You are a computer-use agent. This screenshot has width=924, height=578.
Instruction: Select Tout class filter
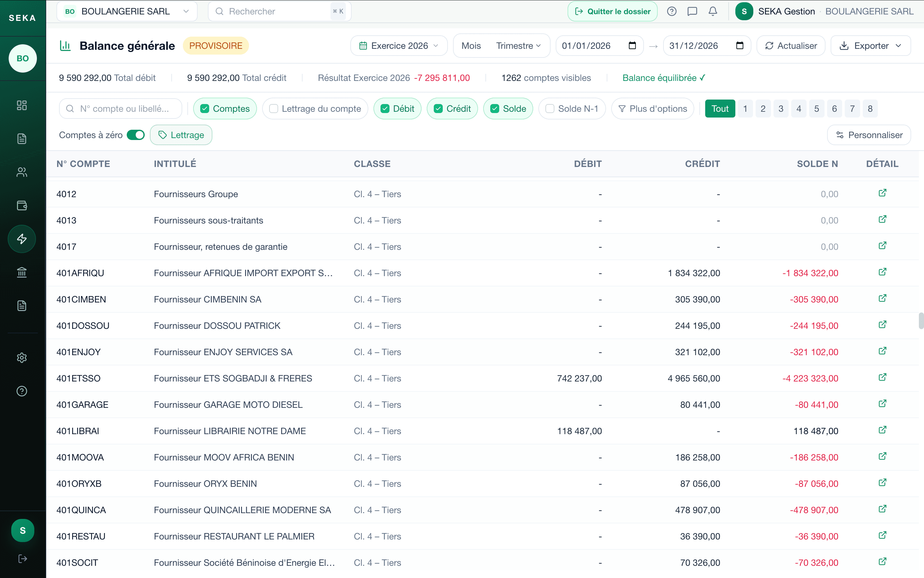point(720,109)
